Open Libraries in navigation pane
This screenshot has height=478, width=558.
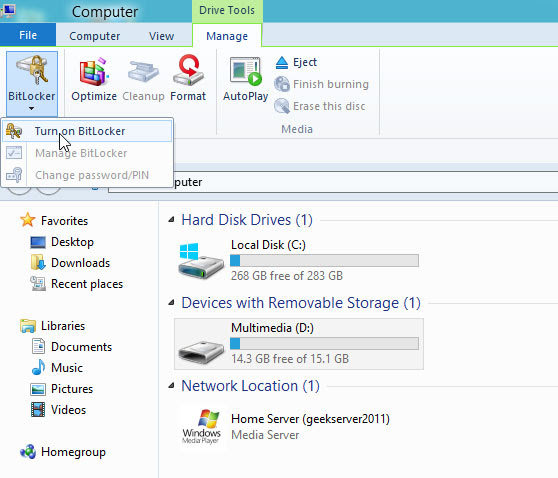coord(63,326)
